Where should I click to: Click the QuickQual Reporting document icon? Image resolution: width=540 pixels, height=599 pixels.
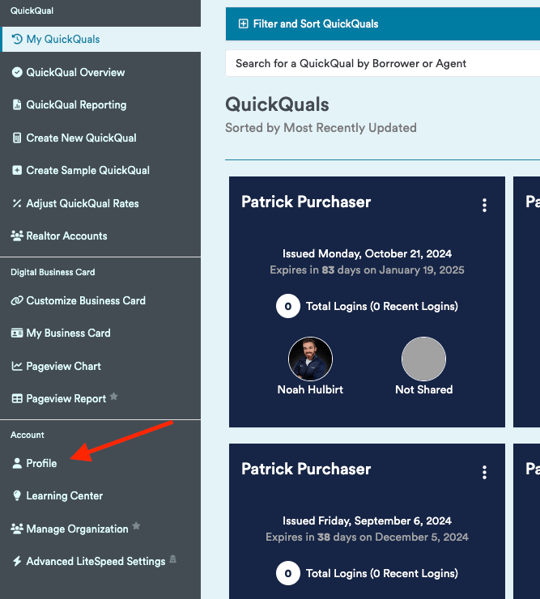[x=17, y=105]
